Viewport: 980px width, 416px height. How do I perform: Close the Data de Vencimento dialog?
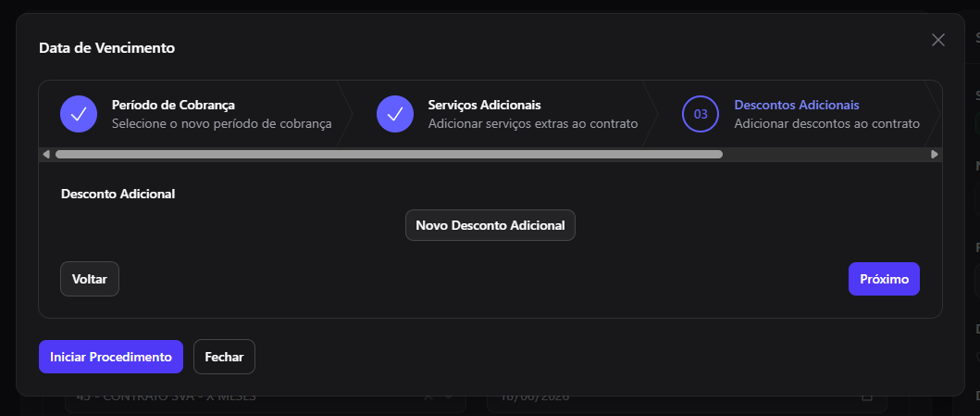click(937, 40)
